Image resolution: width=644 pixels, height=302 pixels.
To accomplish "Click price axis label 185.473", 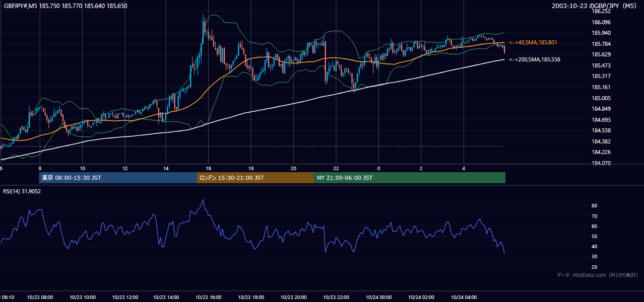I will coord(601,65).
